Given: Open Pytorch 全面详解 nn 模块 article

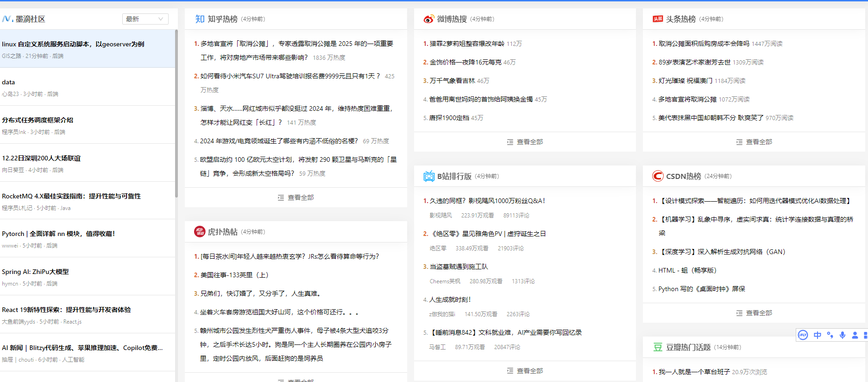Looking at the screenshot, I should pyautogui.click(x=58, y=234).
